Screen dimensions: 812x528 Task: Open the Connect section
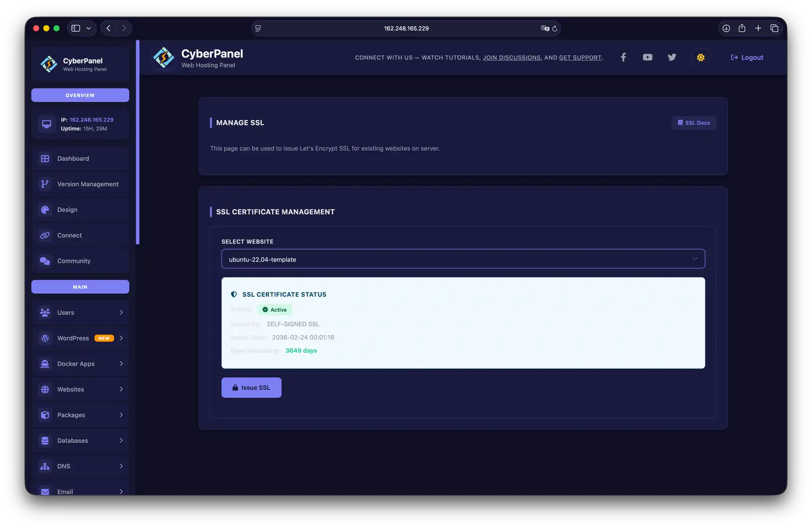click(69, 235)
